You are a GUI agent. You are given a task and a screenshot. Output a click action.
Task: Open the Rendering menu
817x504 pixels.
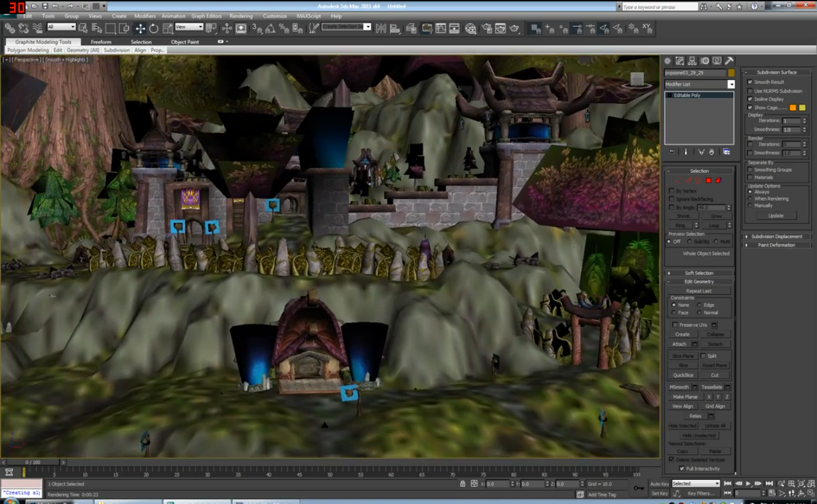[x=241, y=16]
